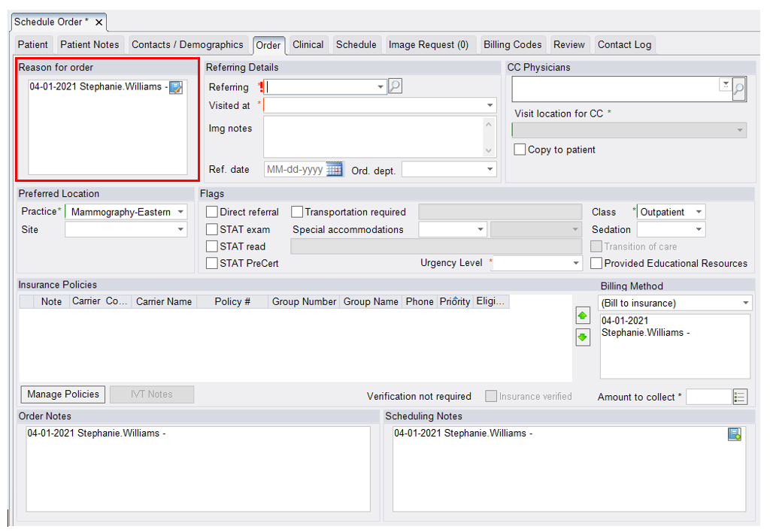Move insurance policy up green arrow

(583, 316)
